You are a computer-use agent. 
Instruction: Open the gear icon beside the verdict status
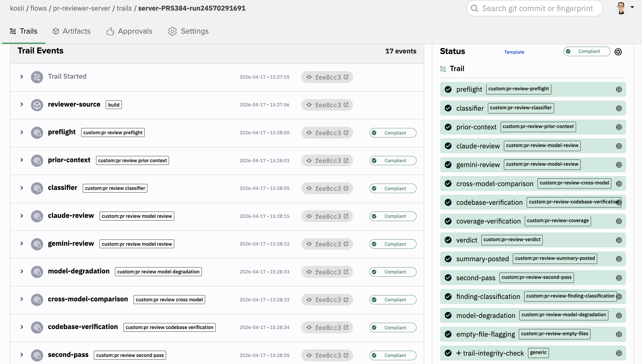pos(619,240)
